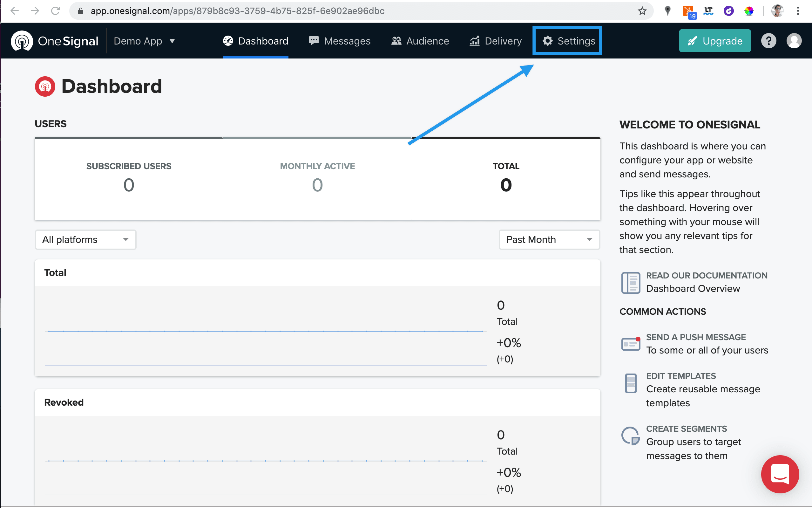
Task: Open the help question mark icon
Action: point(768,41)
